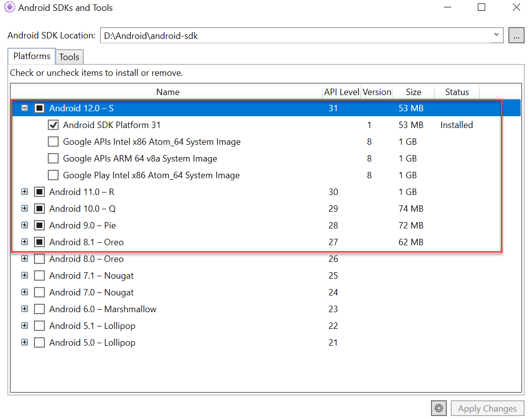Open the Android SDK Location dropdown
Viewport: 532px width, 419px height.
pyautogui.click(x=496, y=35)
